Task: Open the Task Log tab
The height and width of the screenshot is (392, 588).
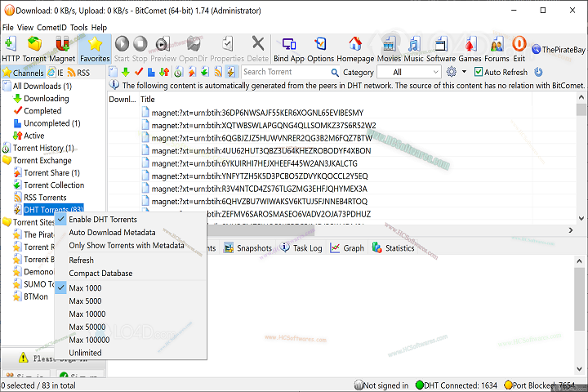Action: tap(301, 248)
